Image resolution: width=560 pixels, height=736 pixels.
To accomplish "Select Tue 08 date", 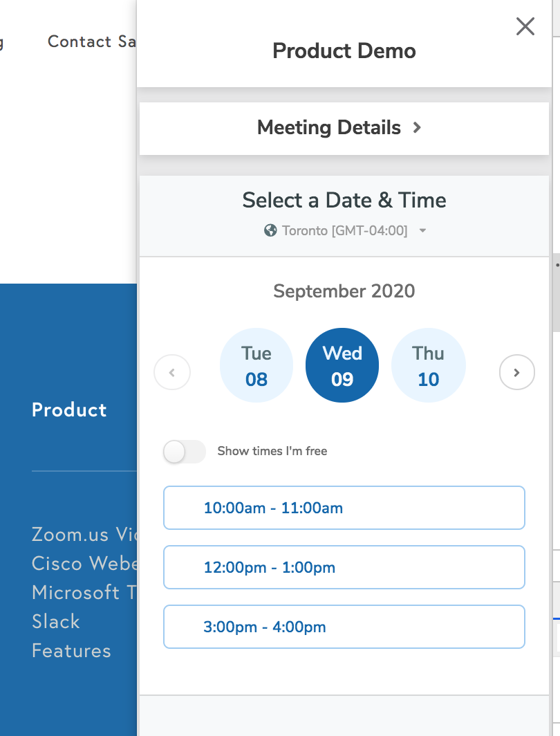I will [x=256, y=365].
